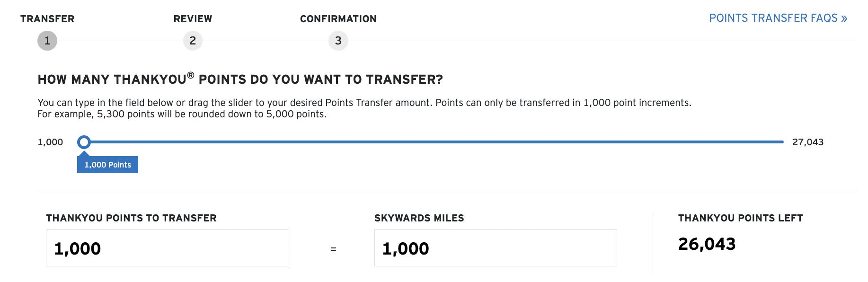Click the Skywards Miles value box
This screenshot has width=868, height=282.
point(495,248)
